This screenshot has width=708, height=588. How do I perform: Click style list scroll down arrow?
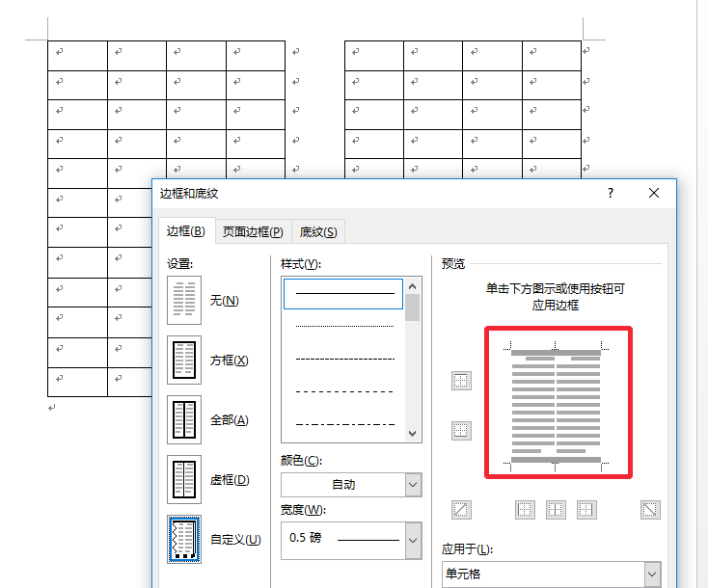tap(412, 434)
